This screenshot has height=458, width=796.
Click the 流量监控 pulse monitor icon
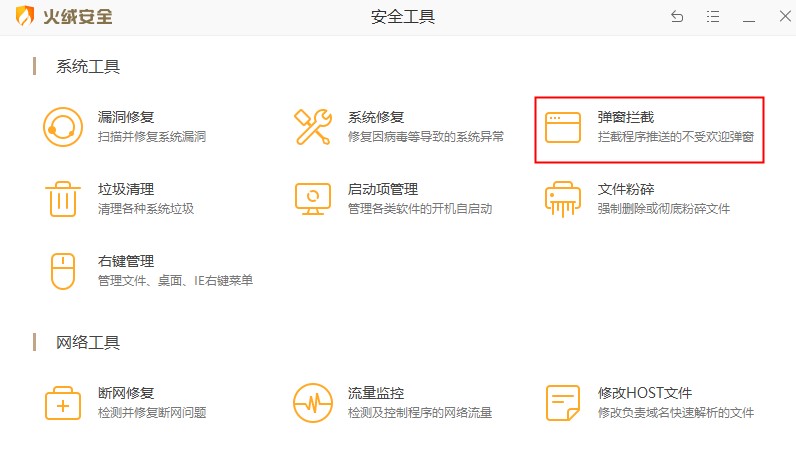pyautogui.click(x=313, y=403)
